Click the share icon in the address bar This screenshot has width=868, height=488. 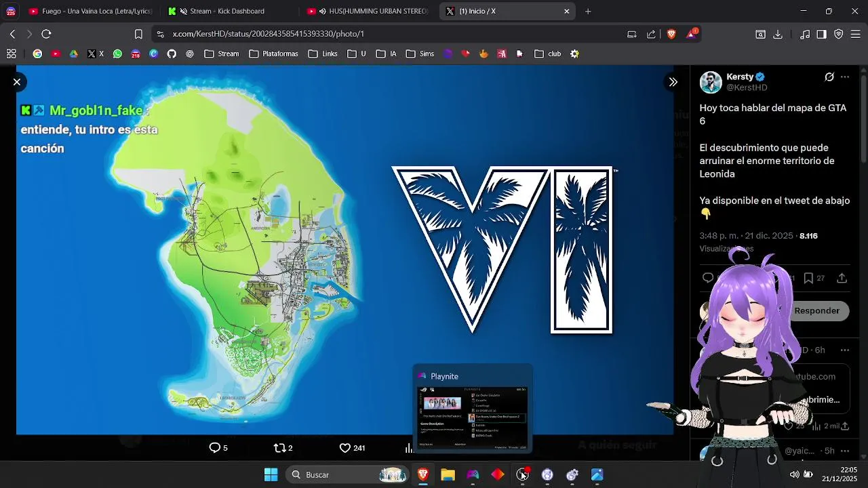[651, 34]
